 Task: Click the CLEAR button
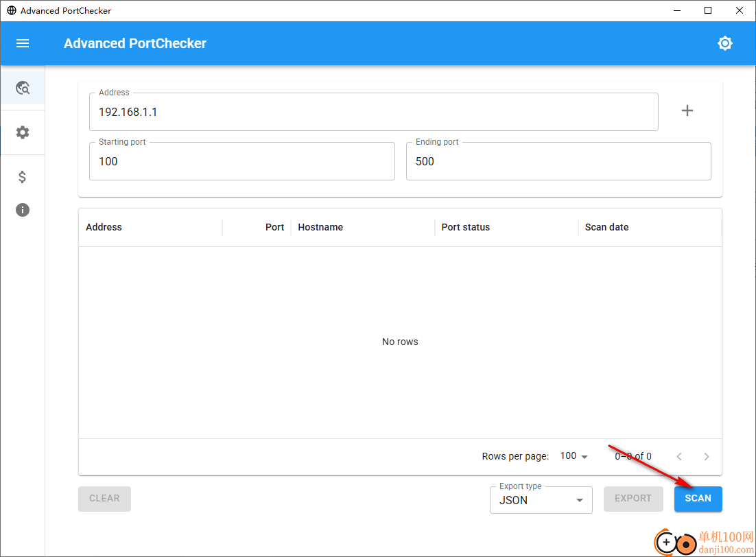coord(105,499)
